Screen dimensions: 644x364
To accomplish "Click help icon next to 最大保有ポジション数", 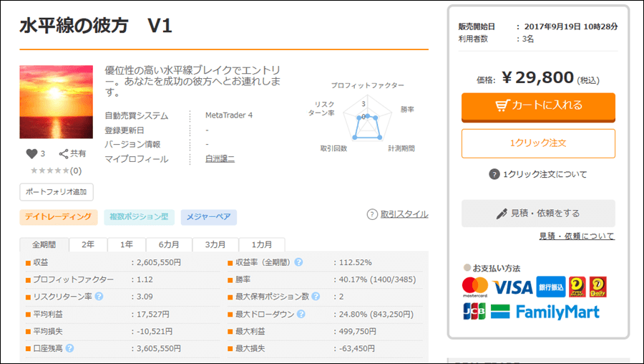I will [x=316, y=296].
